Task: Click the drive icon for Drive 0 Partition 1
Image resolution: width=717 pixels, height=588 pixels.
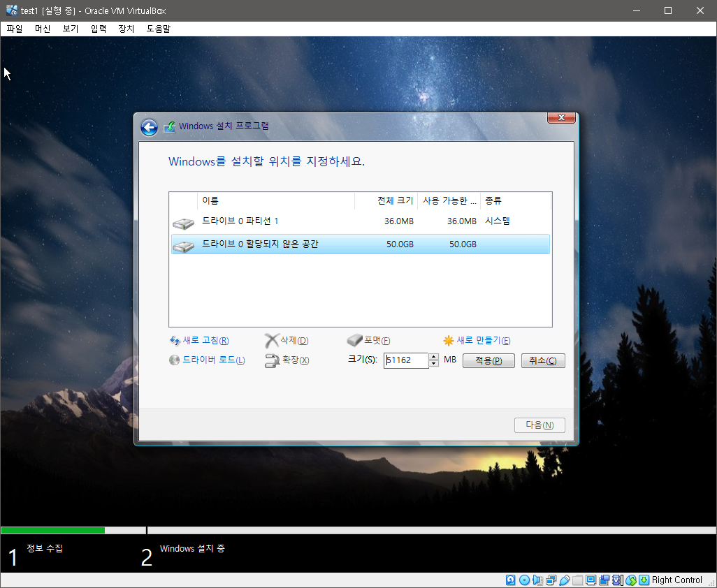Action: pyautogui.click(x=183, y=223)
